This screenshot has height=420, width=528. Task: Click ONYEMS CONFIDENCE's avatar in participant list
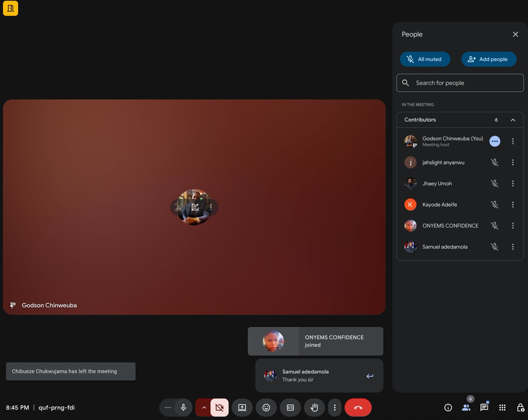coord(410,226)
